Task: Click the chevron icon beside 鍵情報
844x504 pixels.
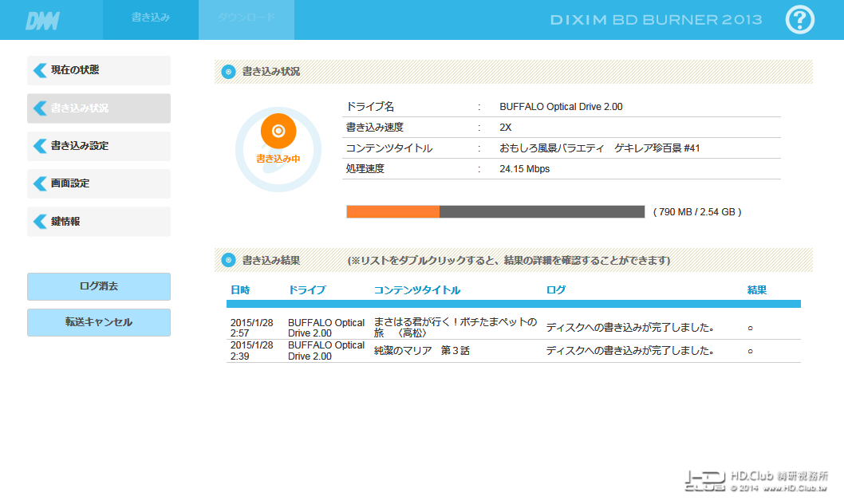Action: 40,222
